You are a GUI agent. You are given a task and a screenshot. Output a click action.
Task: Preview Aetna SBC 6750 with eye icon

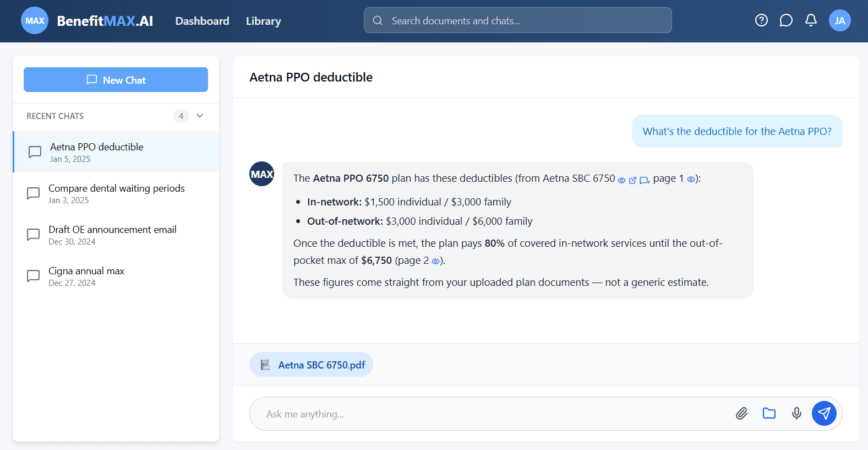tap(621, 180)
